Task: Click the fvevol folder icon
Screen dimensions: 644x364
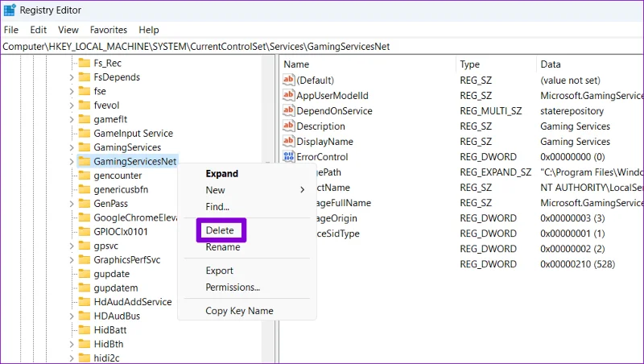Action: (85, 105)
